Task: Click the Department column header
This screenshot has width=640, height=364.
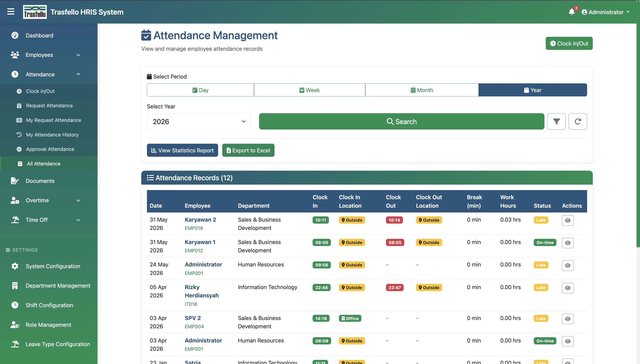Action: tap(254, 206)
